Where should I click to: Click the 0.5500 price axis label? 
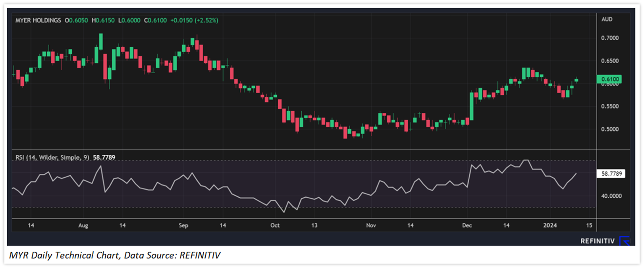click(610, 107)
